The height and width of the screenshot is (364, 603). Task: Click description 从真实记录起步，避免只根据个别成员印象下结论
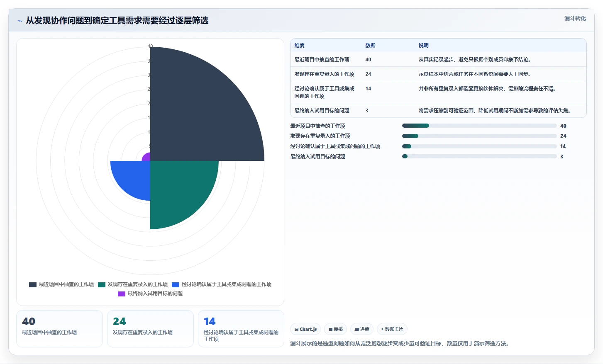click(475, 60)
